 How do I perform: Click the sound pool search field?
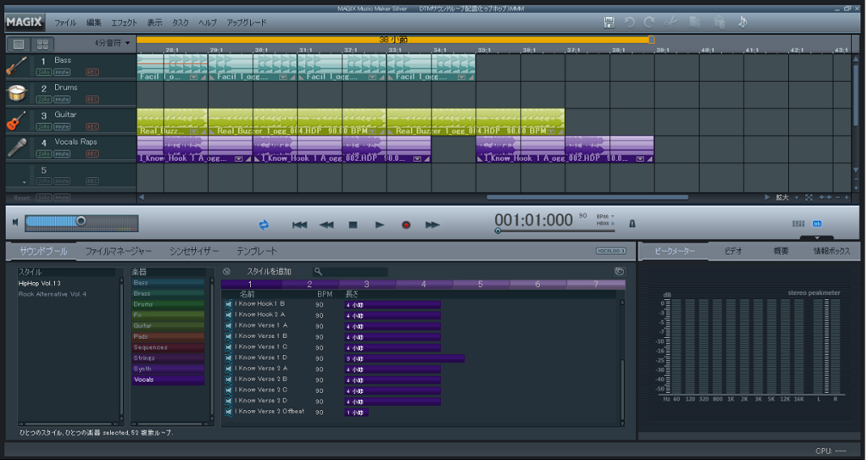[x=350, y=271]
